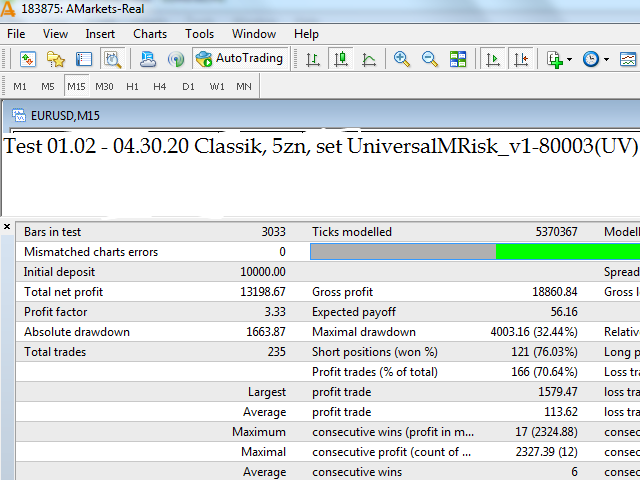Select the D1 timeframe
640x480 pixels.
pyautogui.click(x=188, y=87)
